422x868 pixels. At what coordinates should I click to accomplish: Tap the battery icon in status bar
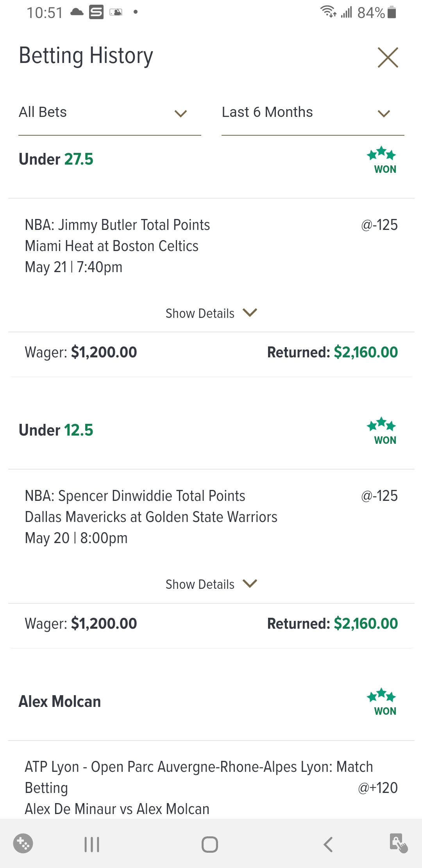(392, 13)
